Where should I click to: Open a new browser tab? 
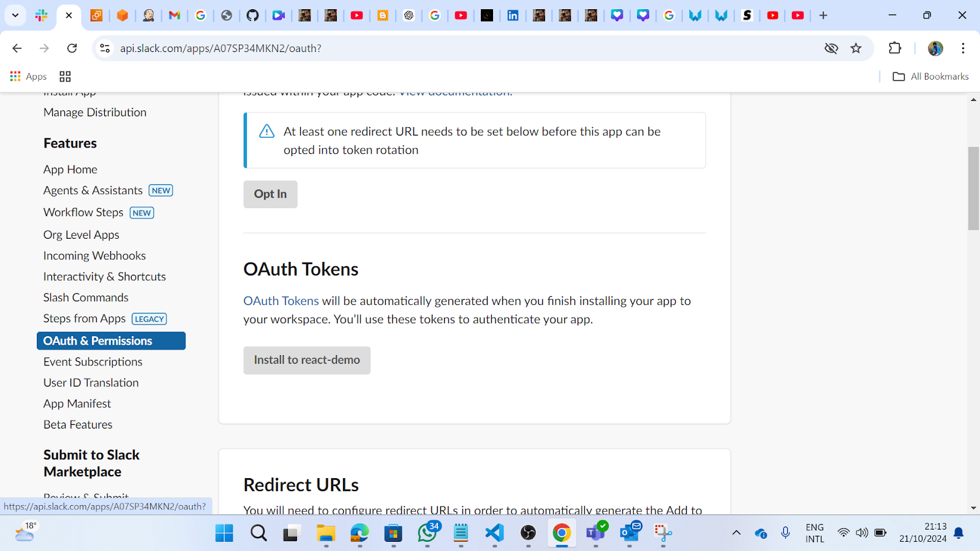point(823,15)
